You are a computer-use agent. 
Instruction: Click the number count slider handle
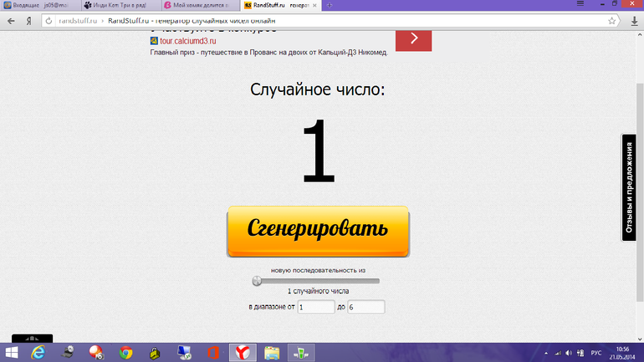(257, 281)
